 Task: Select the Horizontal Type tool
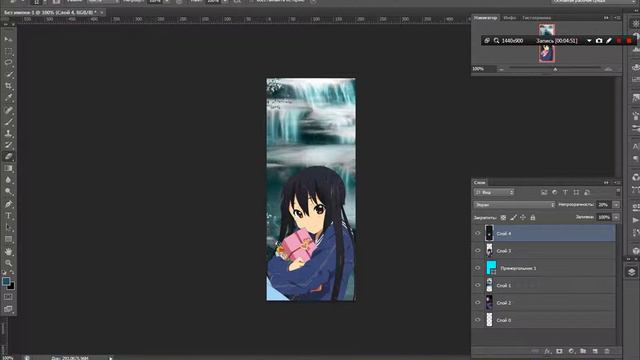pos(8,216)
